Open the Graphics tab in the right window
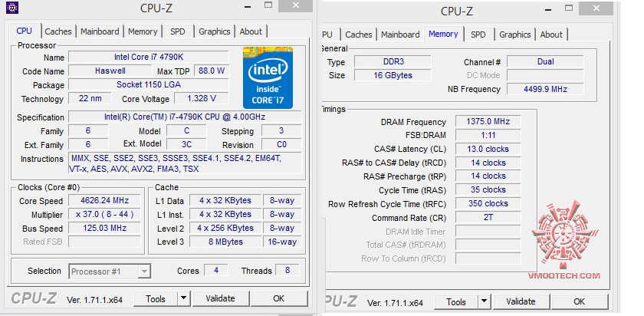The width and height of the screenshot is (644, 316). click(x=515, y=35)
